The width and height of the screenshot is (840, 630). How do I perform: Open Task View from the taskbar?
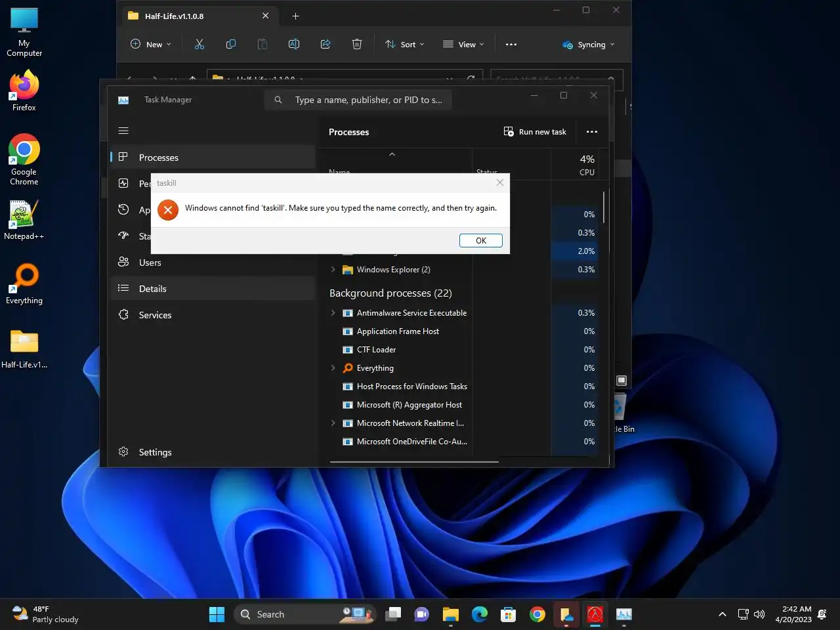click(393, 614)
